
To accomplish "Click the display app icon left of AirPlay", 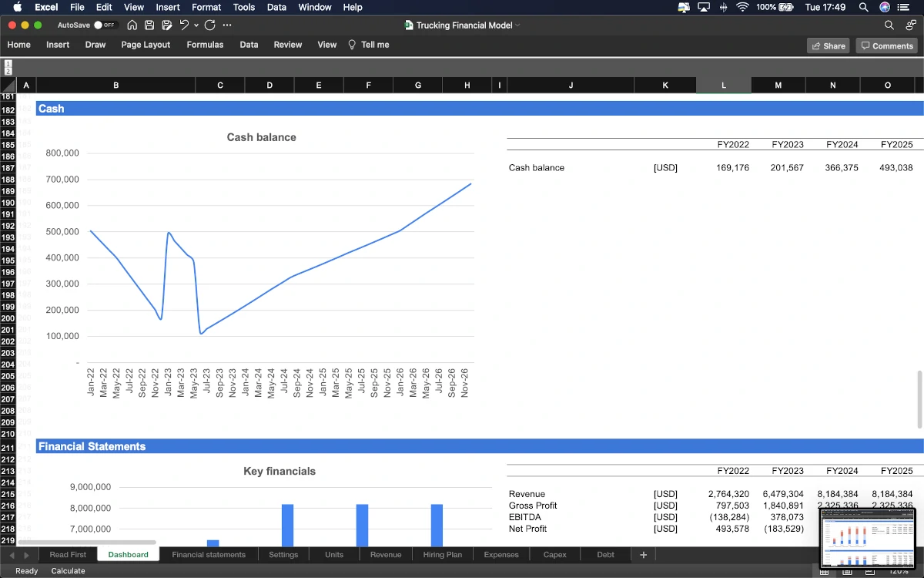I will click(x=684, y=7).
